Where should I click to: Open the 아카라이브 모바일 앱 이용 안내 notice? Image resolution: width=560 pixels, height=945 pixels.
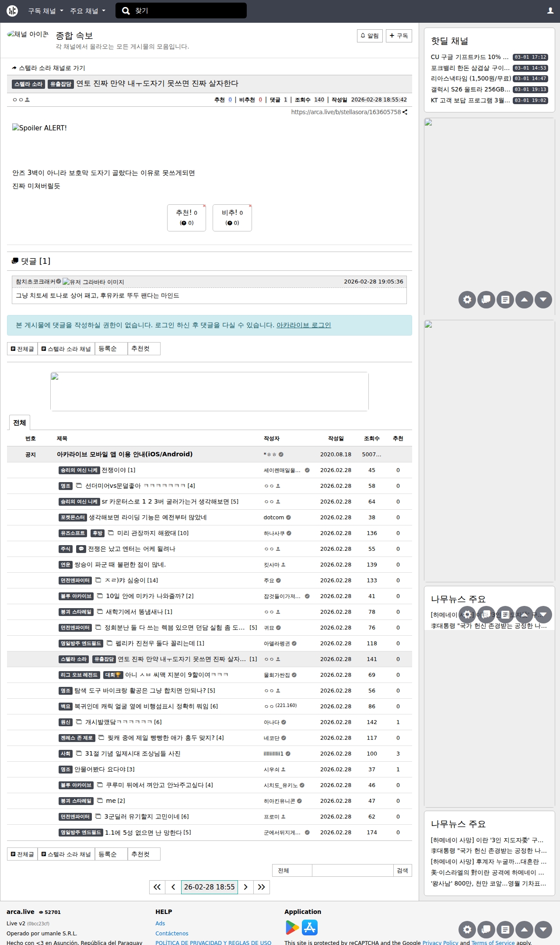125,454
